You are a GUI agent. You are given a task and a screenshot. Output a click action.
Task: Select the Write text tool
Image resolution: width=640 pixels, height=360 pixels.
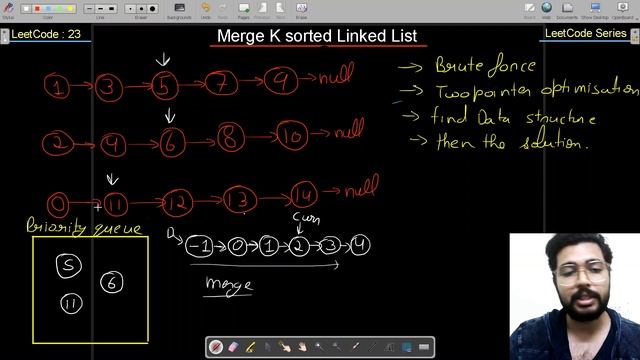pyautogui.click(x=389, y=347)
